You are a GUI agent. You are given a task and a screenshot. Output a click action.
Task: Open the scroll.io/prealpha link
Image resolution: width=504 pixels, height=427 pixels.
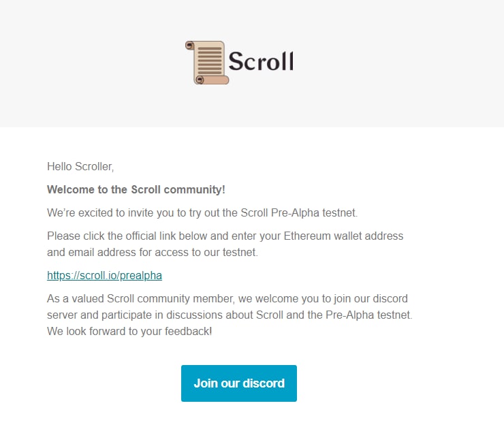(x=104, y=275)
